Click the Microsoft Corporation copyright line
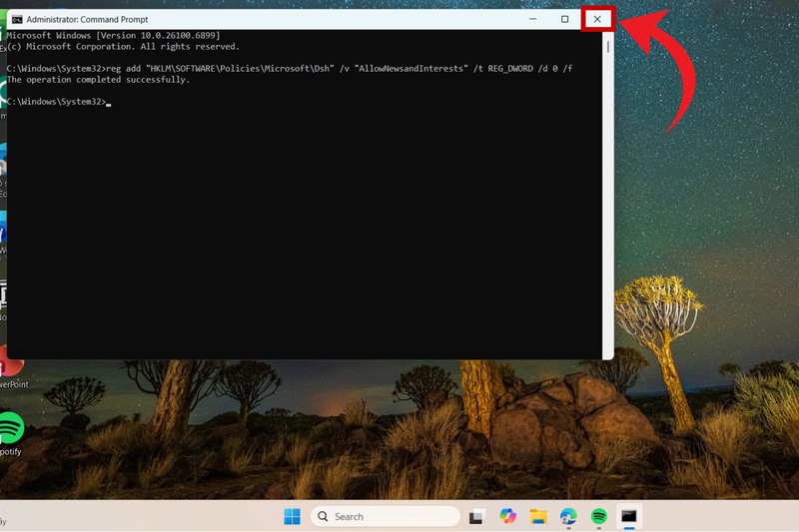Screen dimensions: 799x532 [x=123, y=46]
